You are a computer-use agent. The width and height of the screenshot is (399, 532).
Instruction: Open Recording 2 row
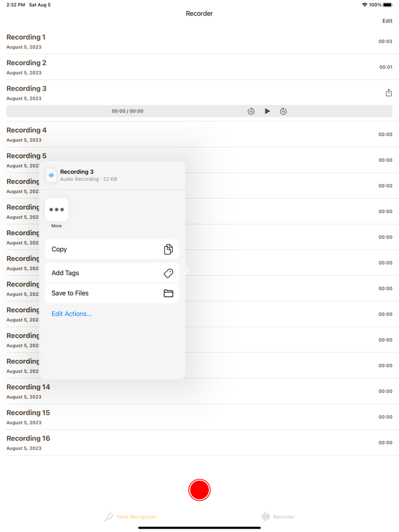[199, 67]
